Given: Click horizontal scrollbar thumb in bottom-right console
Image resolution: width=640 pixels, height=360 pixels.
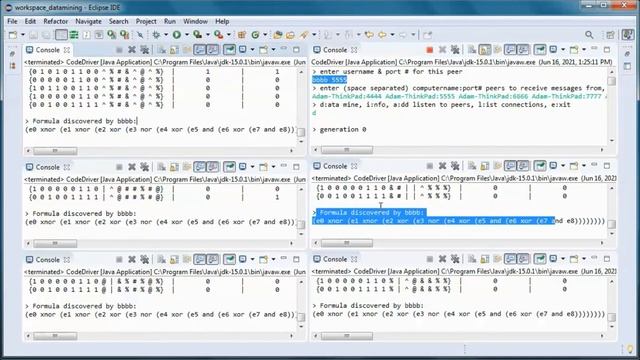Looking at the screenshot, I should pyautogui.click(x=347, y=336).
